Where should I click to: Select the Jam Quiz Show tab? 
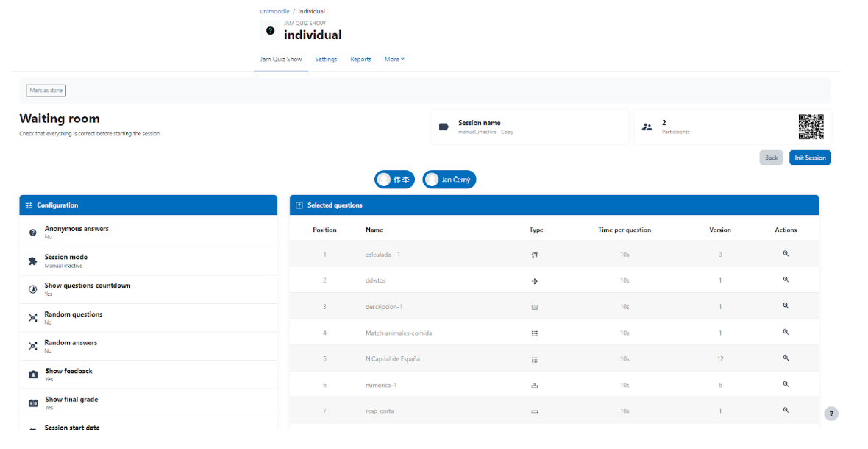point(281,59)
